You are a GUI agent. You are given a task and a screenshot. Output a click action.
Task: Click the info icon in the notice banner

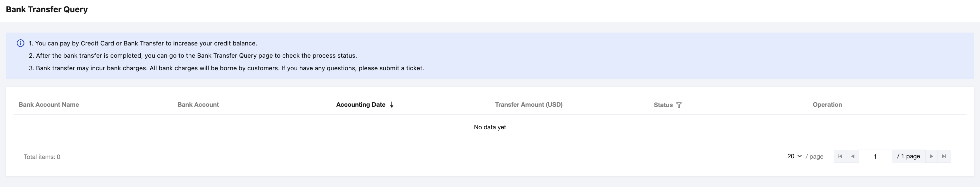pos(21,44)
